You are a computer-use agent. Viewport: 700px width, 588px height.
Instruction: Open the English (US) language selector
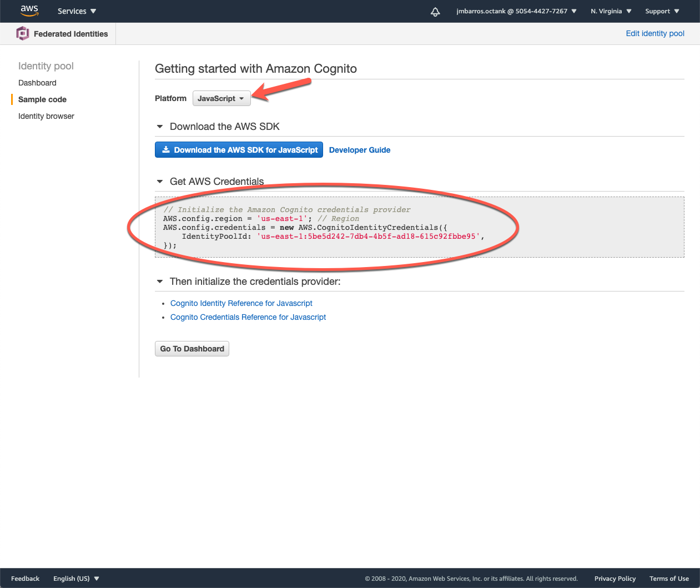[x=76, y=579]
